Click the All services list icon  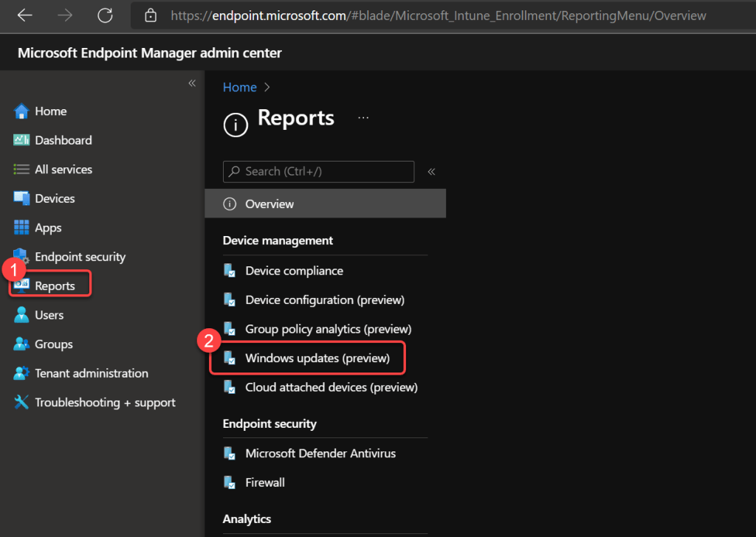click(21, 170)
